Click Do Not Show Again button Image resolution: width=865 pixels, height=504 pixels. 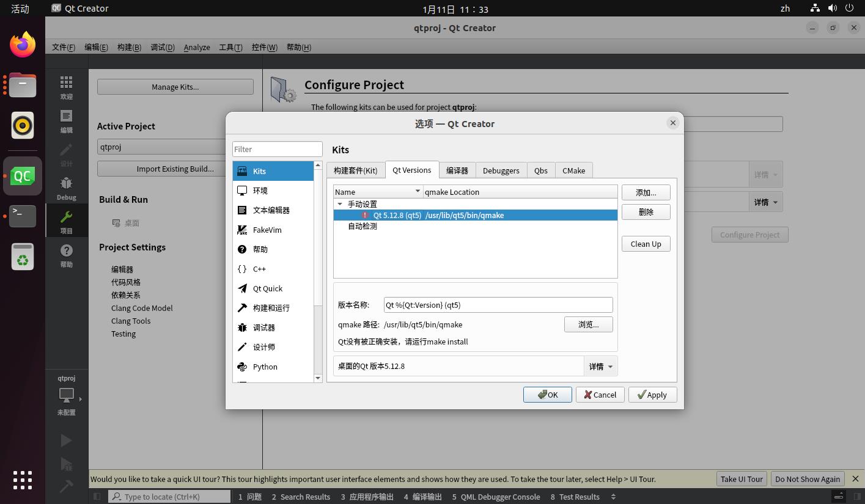click(x=808, y=479)
